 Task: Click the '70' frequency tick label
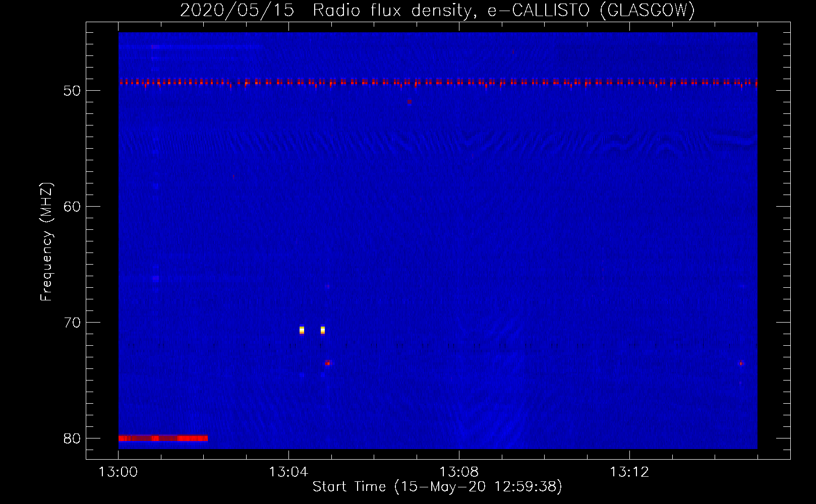pos(72,323)
